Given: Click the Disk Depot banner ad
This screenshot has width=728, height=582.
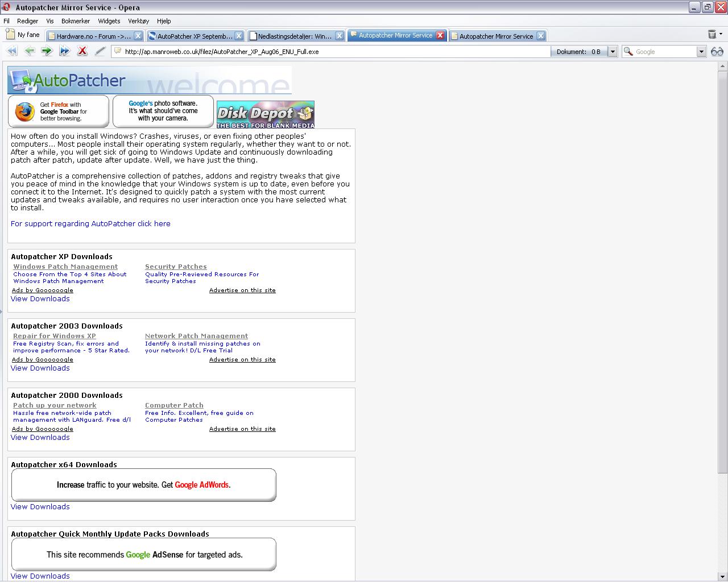Looking at the screenshot, I should [x=266, y=115].
